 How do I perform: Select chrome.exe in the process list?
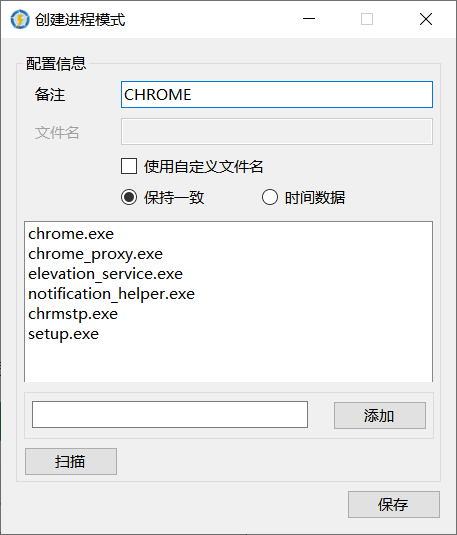71,234
